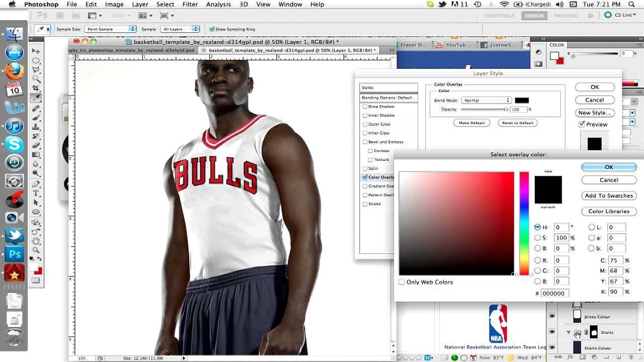The width and height of the screenshot is (644, 362).
Task: Toggle Quick Mask mode icon
Action: pyautogui.click(x=36, y=281)
